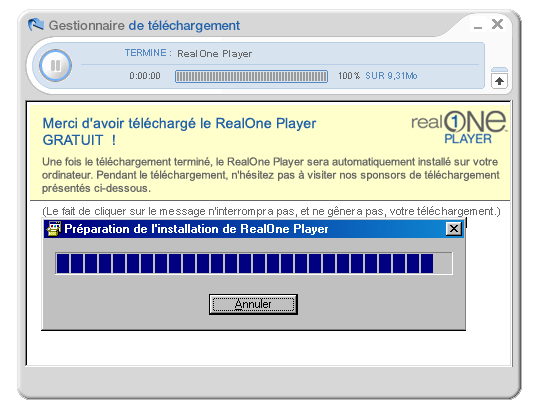Click the 'SUR 9,31Mo' size text
The image size is (542, 404).
coord(391,76)
